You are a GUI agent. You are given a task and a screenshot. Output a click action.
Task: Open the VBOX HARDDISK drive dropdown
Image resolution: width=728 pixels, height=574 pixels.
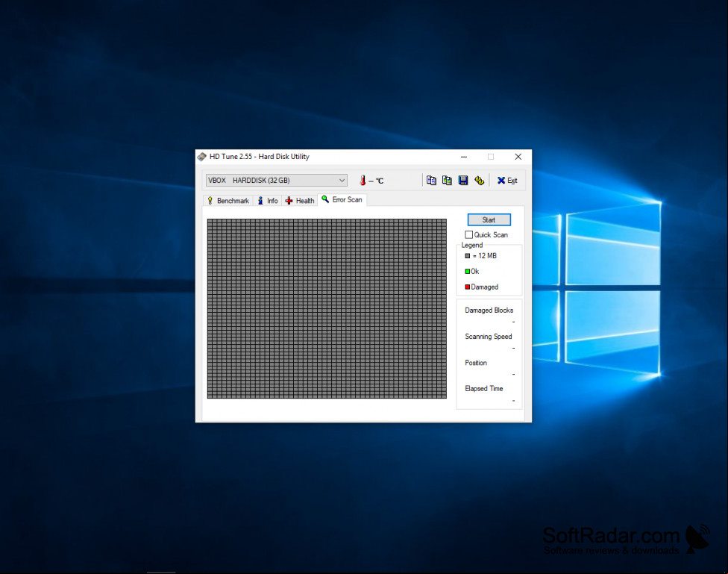[276, 181]
